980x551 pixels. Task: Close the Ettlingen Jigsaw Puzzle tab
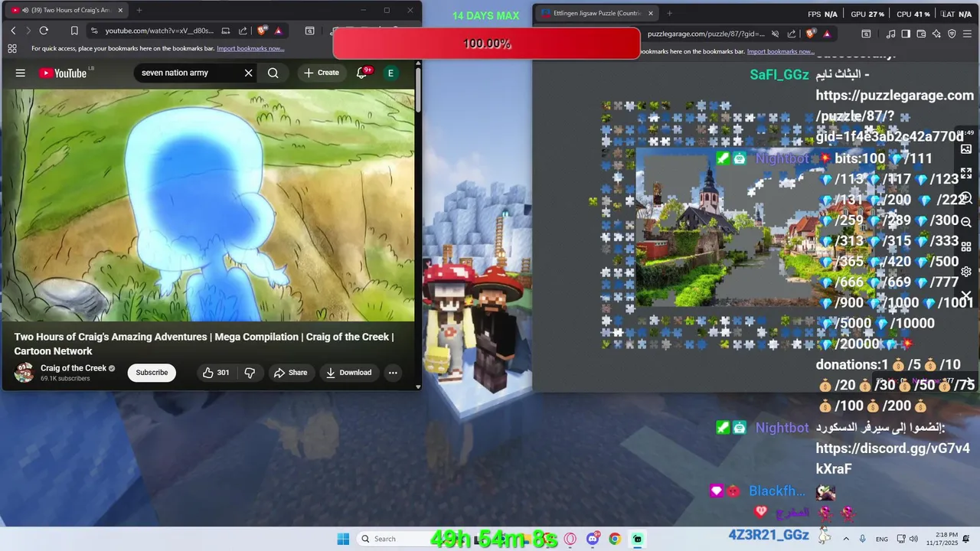pos(651,13)
